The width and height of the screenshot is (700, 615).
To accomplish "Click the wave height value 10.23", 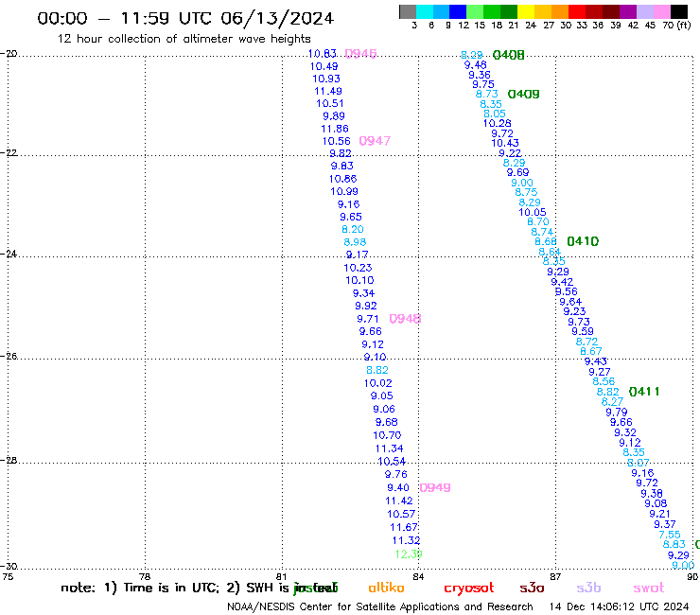I will point(358,268).
